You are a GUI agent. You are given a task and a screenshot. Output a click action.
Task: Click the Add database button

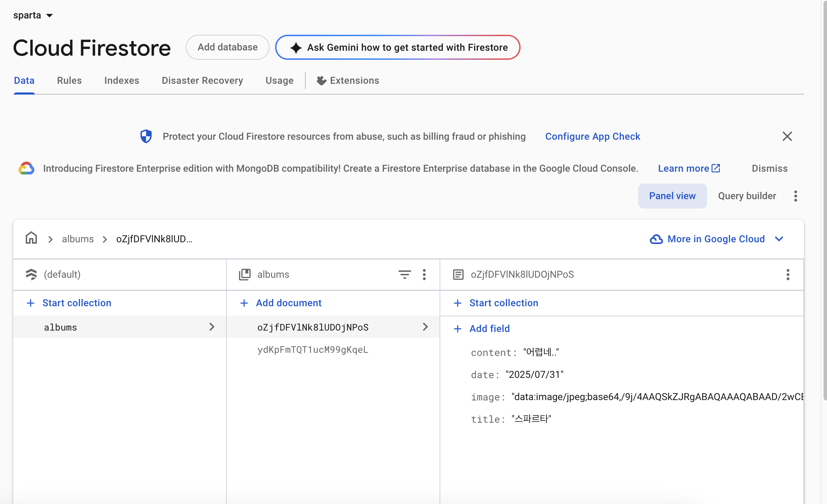(227, 47)
